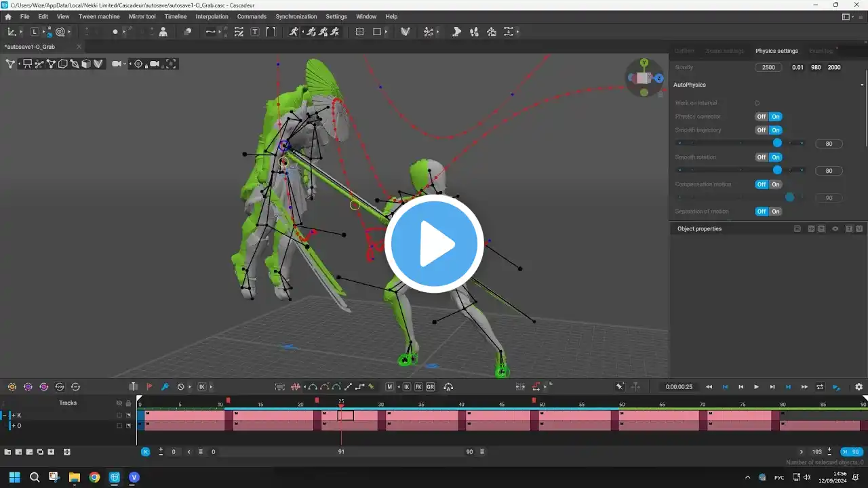Enable the Work on interval radio button
The image size is (868, 488).
click(x=757, y=103)
